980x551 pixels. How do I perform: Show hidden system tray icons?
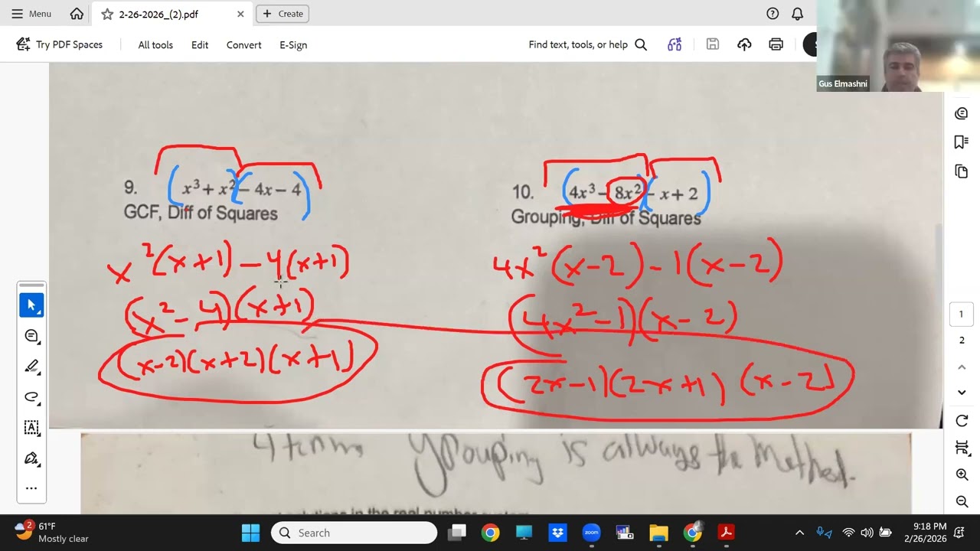click(x=799, y=533)
